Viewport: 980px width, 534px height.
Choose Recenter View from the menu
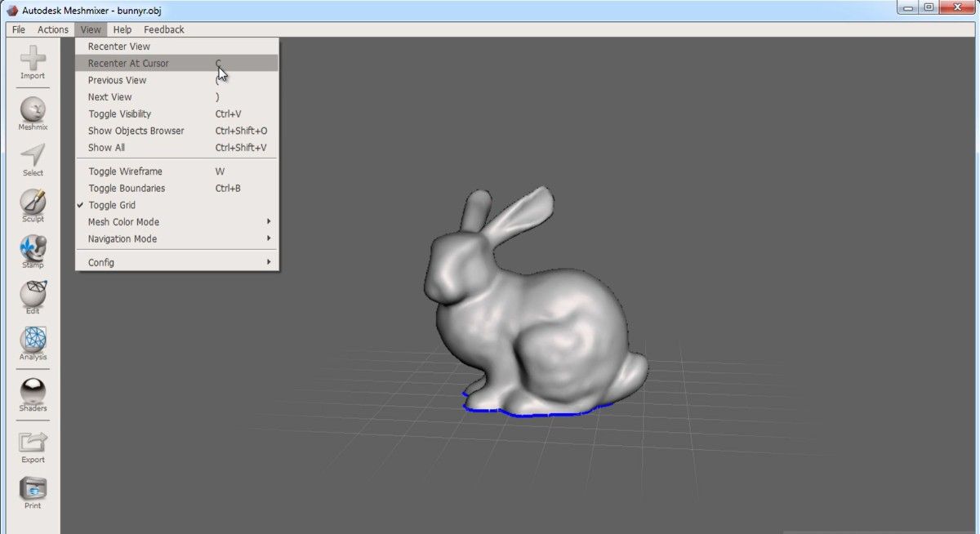[x=177, y=47]
